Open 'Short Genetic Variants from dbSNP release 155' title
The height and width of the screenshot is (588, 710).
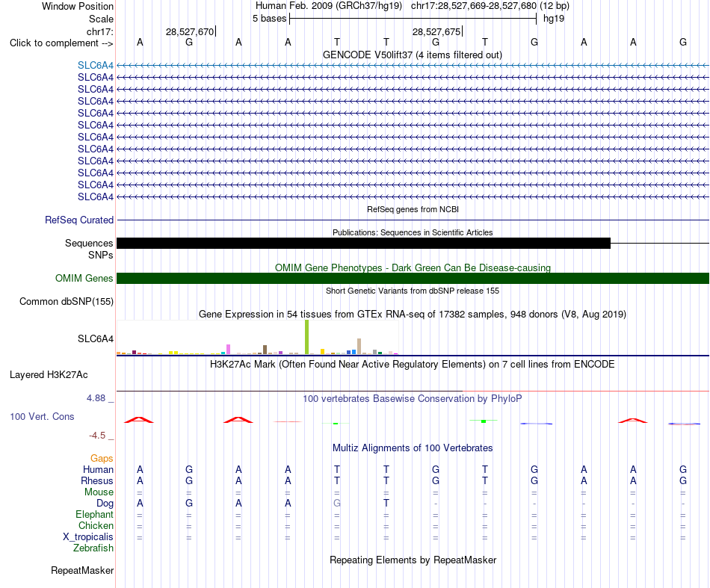(413, 291)
